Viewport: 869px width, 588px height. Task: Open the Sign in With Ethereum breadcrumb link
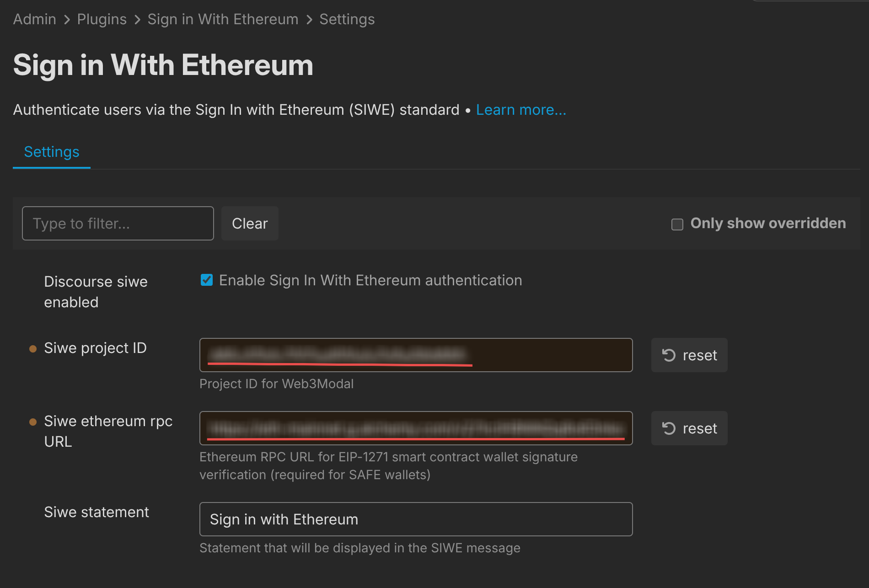pos(223,19)
